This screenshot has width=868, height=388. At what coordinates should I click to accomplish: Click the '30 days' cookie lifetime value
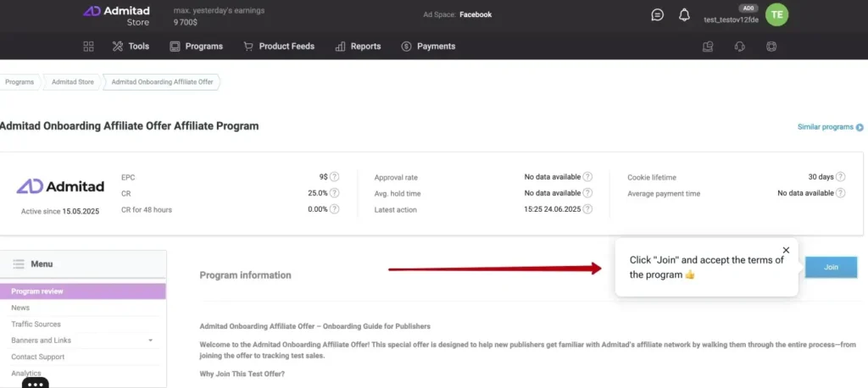point(821,177)
